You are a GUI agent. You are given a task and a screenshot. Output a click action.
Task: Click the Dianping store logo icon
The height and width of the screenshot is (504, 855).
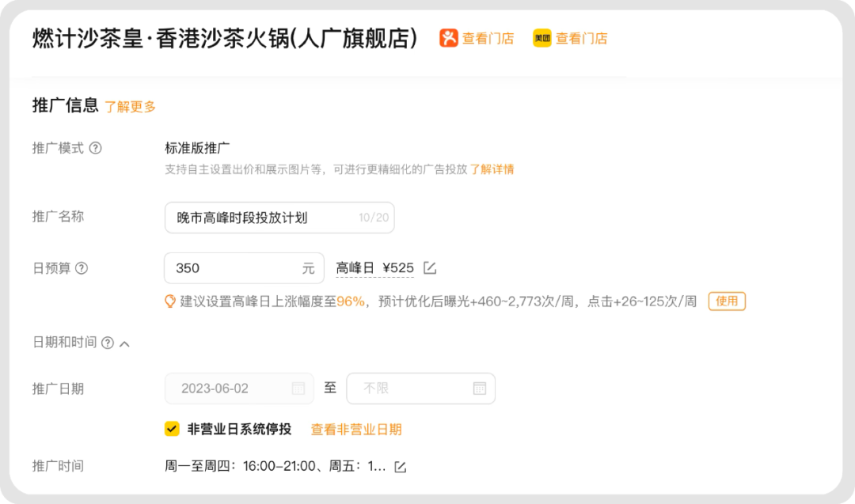click(449, 38)
